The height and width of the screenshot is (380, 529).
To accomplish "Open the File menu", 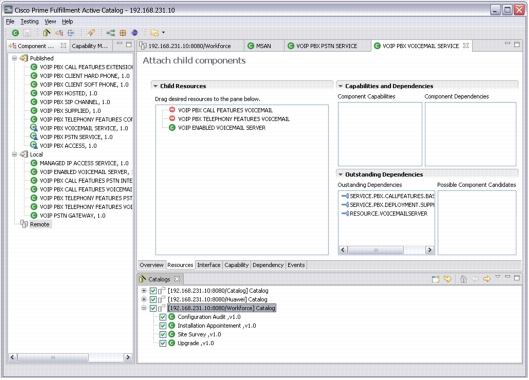I will coord(10,22).
